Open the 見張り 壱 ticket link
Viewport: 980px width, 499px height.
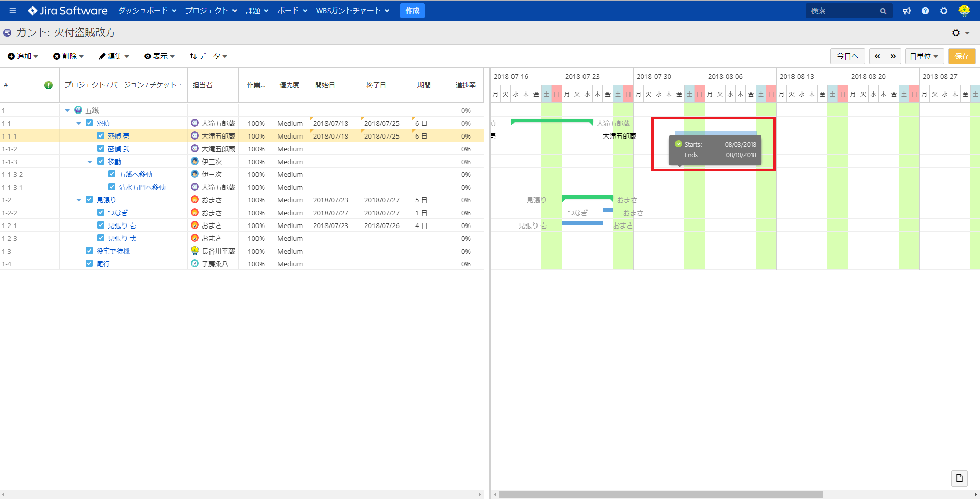122,225
